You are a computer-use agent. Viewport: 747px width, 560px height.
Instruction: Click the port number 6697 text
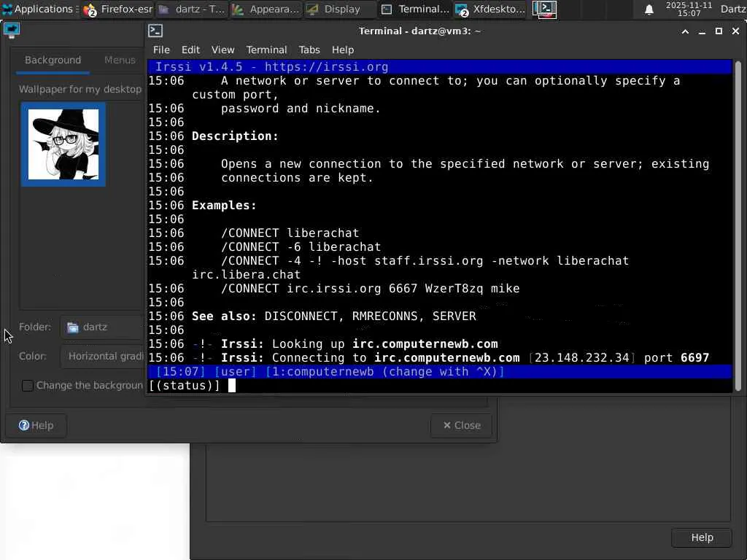(x=695, y=357)
